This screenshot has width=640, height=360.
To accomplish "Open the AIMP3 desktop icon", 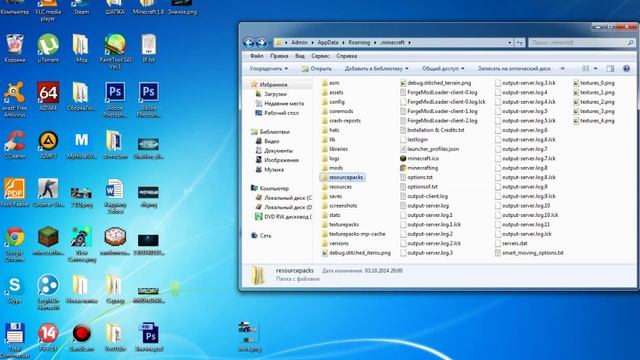I will point(48,144).
